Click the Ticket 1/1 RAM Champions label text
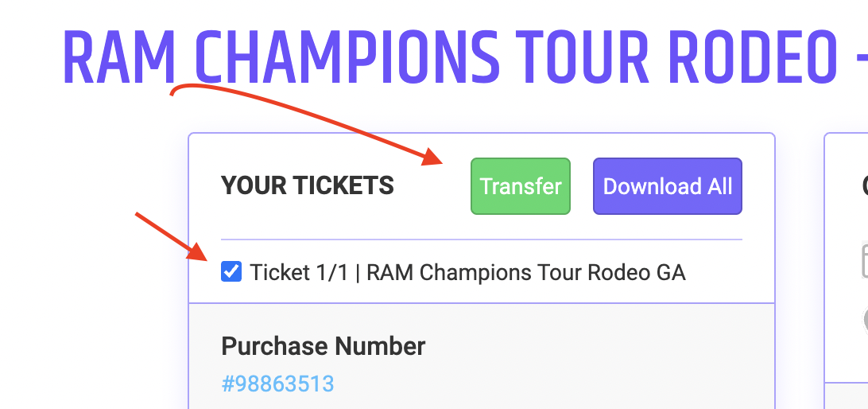The image size is (868, 409). pos(467,273)
